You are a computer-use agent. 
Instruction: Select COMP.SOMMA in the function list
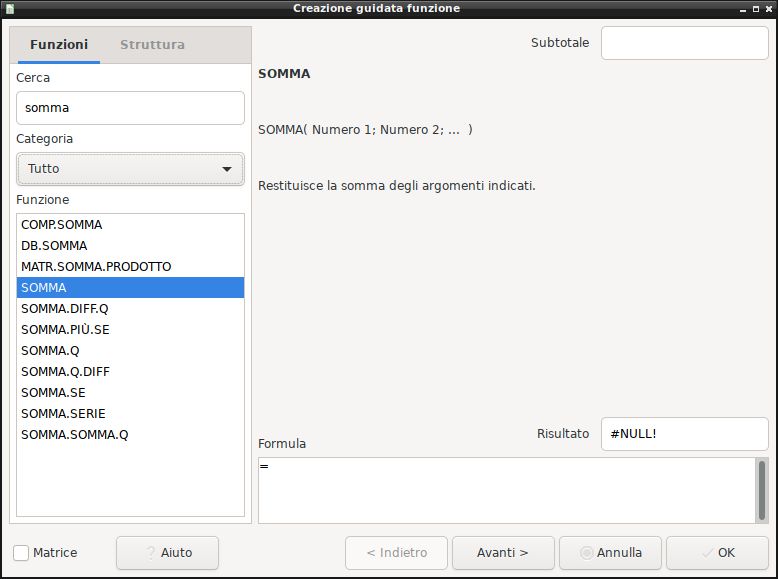(62, 225)
